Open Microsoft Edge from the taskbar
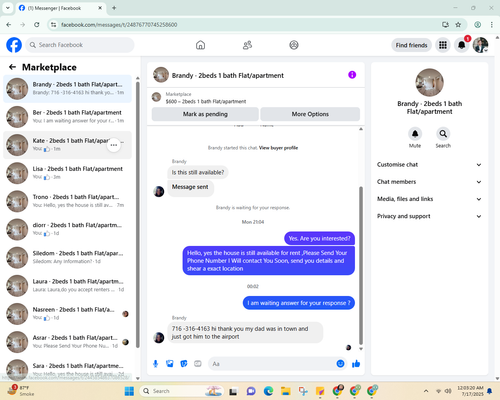Screen dimensions: 500x400 268,391
